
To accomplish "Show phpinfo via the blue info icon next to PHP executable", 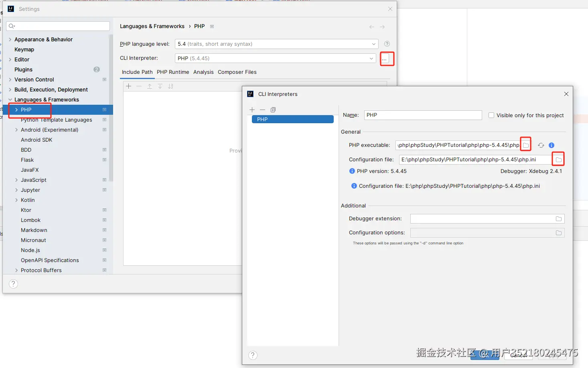I will [x=552, y=145].
